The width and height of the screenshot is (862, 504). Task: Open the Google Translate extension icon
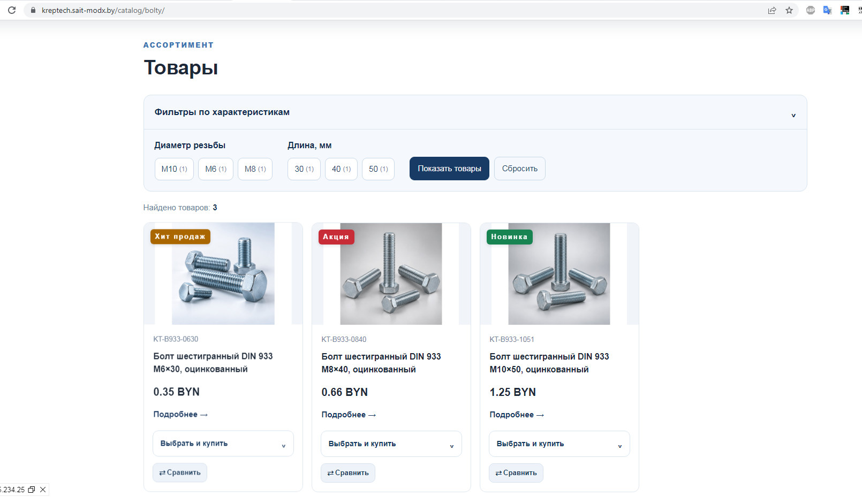(x=828, y=10)
